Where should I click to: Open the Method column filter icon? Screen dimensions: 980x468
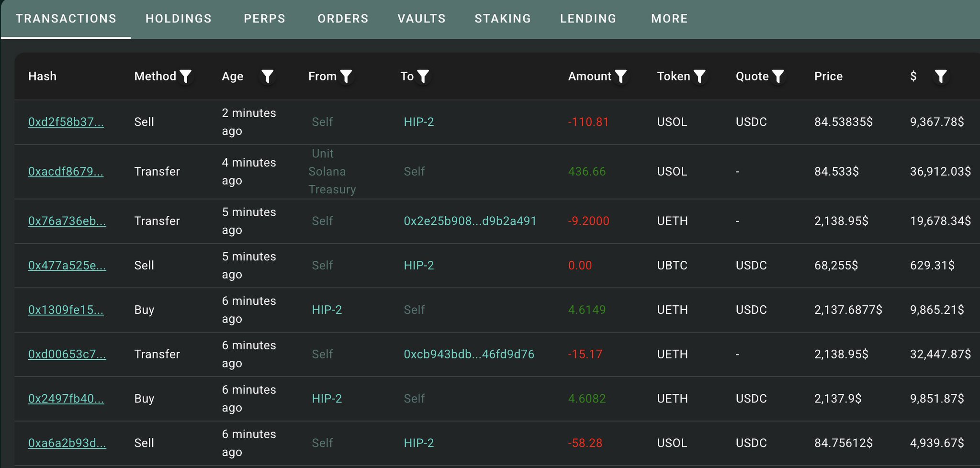[185, 77]
